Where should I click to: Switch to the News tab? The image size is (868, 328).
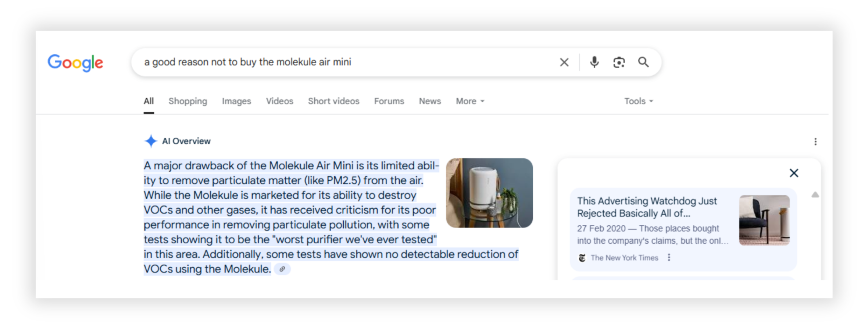pos(430,101)
